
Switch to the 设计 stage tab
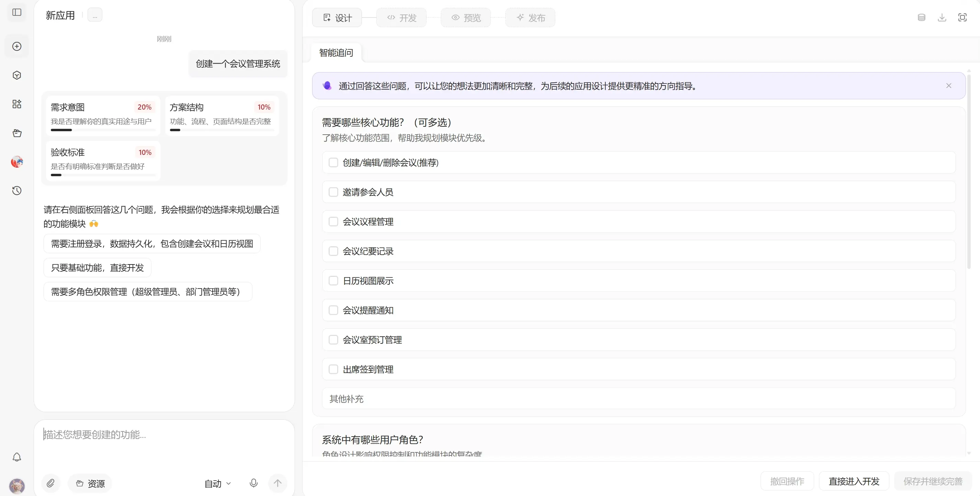pyautogui.click(x=337, y=18)
